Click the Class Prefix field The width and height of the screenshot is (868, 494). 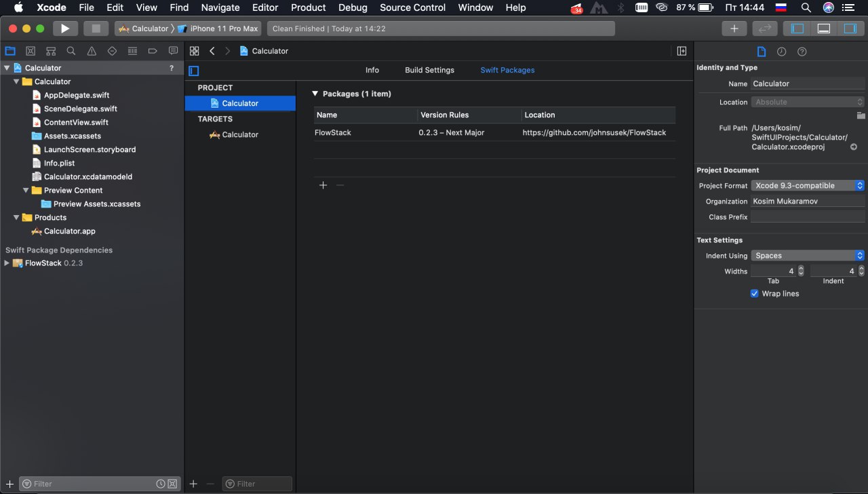tap(808, 217)
